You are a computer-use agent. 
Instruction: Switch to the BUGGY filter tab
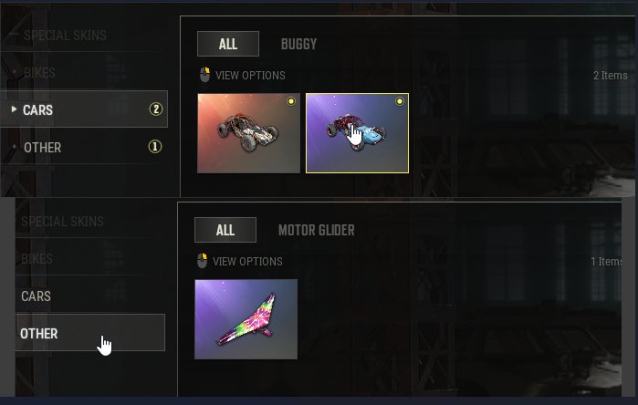(x=299, y=44)
